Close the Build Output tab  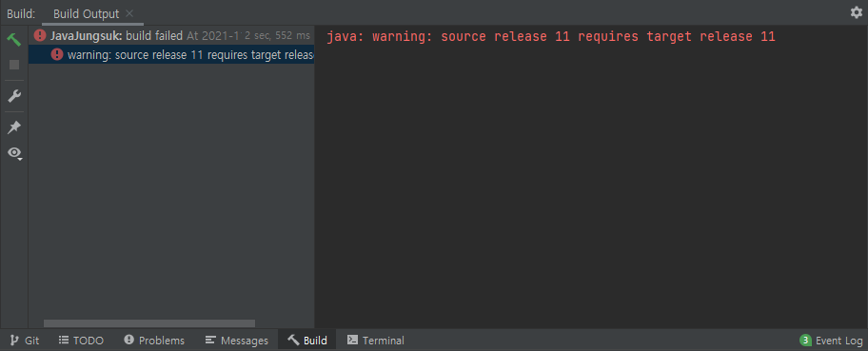point(129,13)
